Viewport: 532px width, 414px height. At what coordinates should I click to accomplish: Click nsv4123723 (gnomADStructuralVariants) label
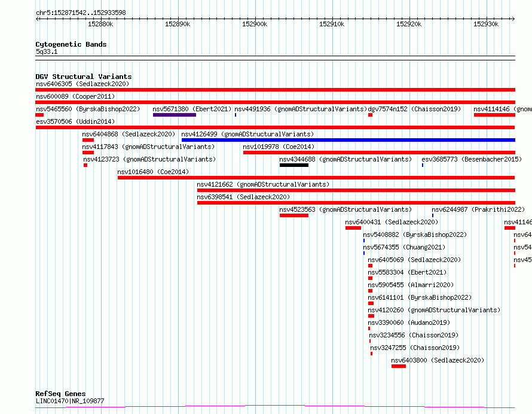pyautogui.click(x=149, y=159)
